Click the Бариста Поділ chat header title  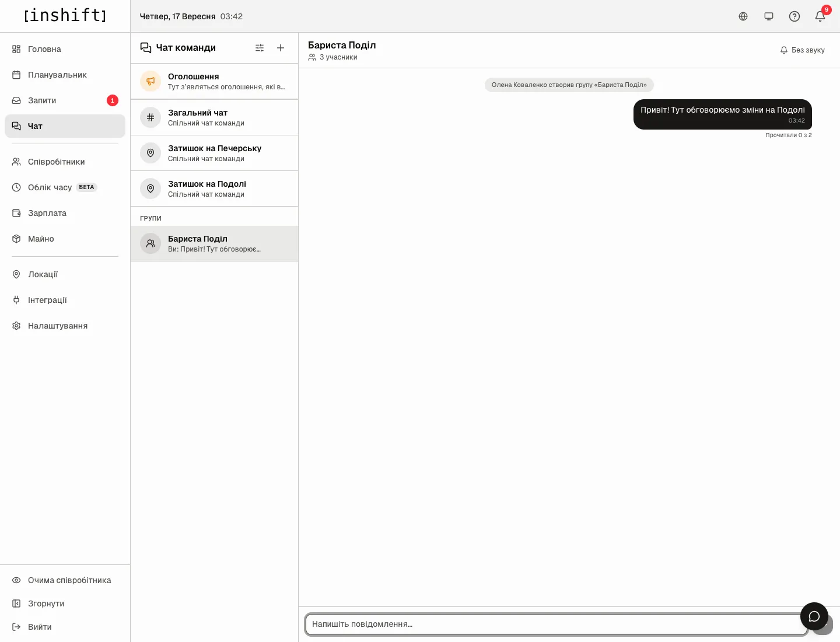pos(342,45)
